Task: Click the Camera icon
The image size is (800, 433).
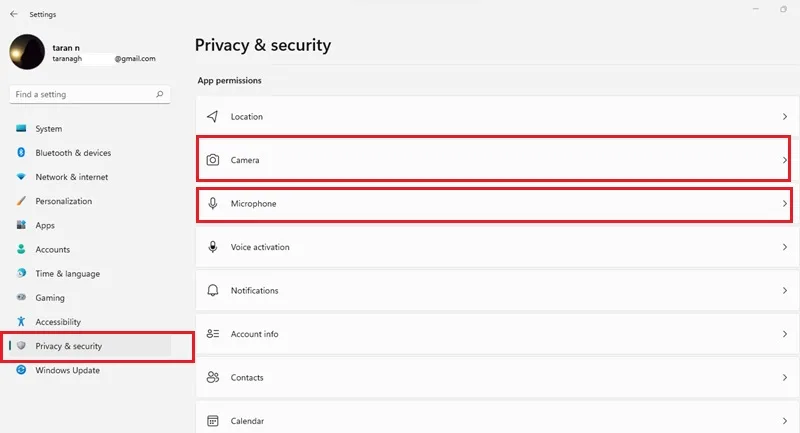Action: [x=213, y=160]
